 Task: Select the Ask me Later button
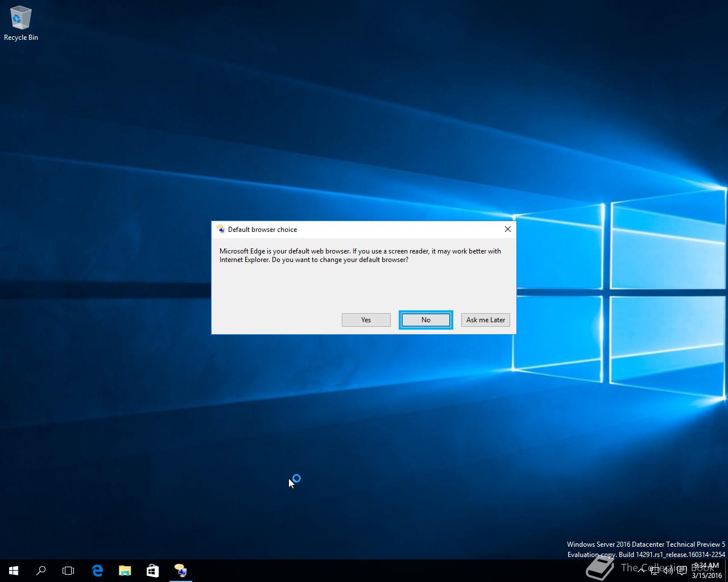click(x=486, y=320)
